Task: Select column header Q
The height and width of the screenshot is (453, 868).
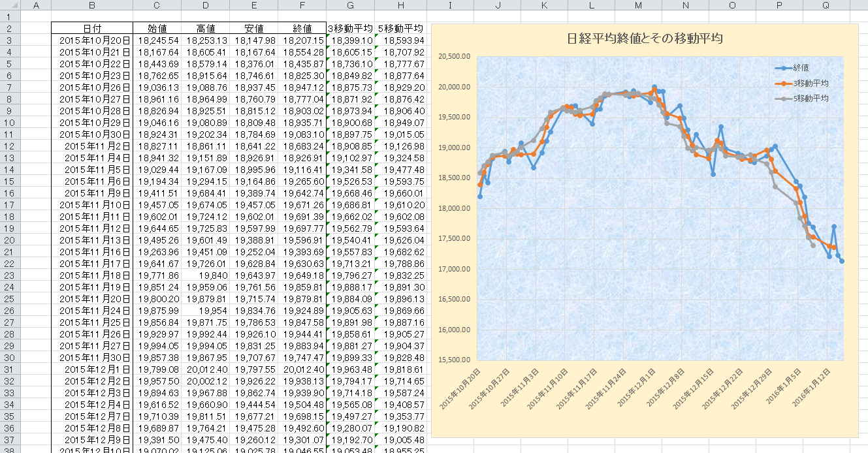Action: pyautogui.click(x=826, y=5)
